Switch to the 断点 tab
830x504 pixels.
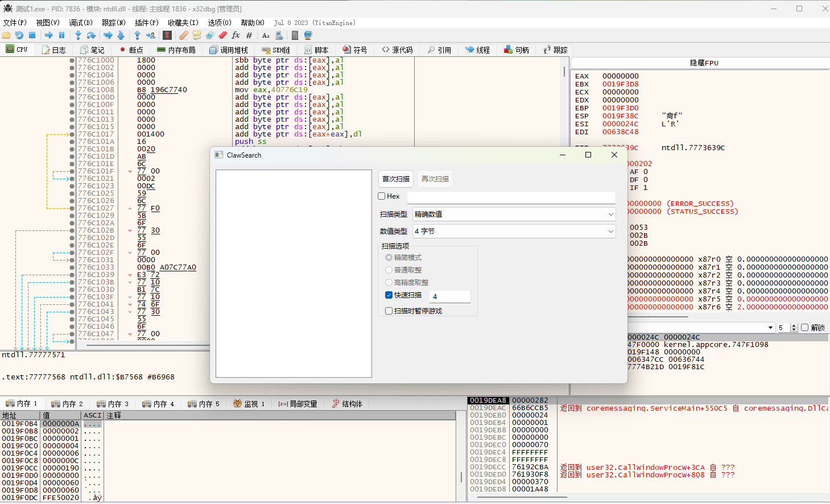coord(131,50)
